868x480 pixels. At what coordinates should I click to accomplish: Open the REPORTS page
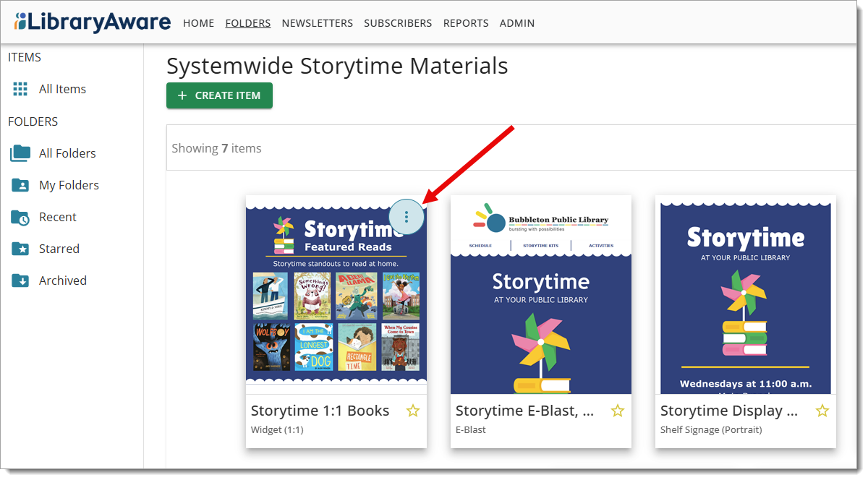[466, 23]
